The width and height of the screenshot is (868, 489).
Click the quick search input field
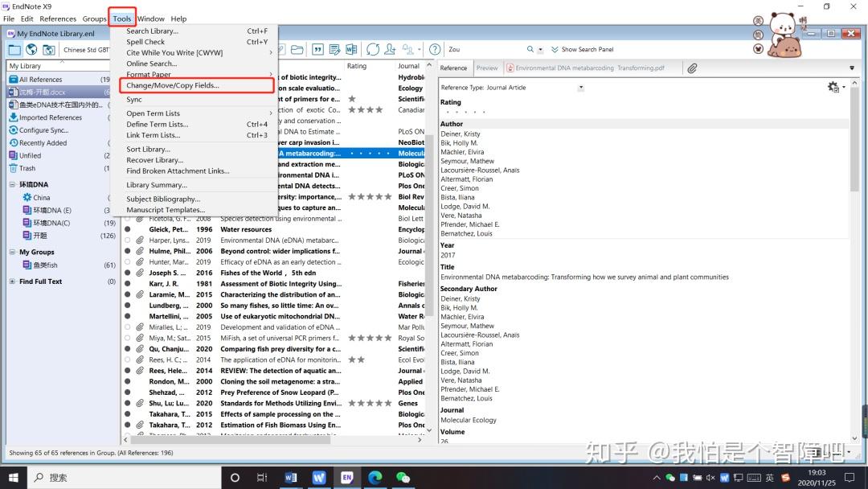(485, 49)
